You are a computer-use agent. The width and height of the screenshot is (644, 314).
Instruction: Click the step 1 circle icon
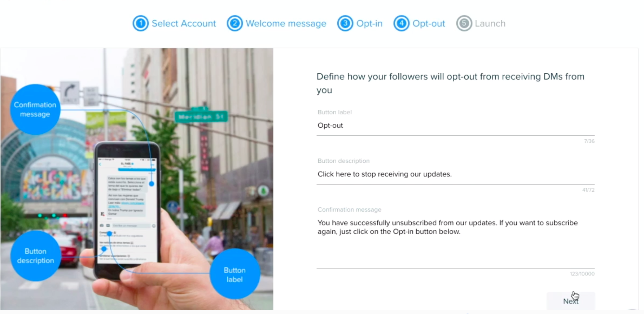[141, 23]
